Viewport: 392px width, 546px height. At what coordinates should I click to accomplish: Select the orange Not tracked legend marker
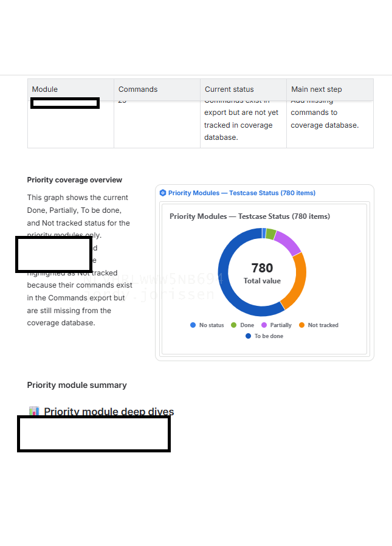coord(301,325)
